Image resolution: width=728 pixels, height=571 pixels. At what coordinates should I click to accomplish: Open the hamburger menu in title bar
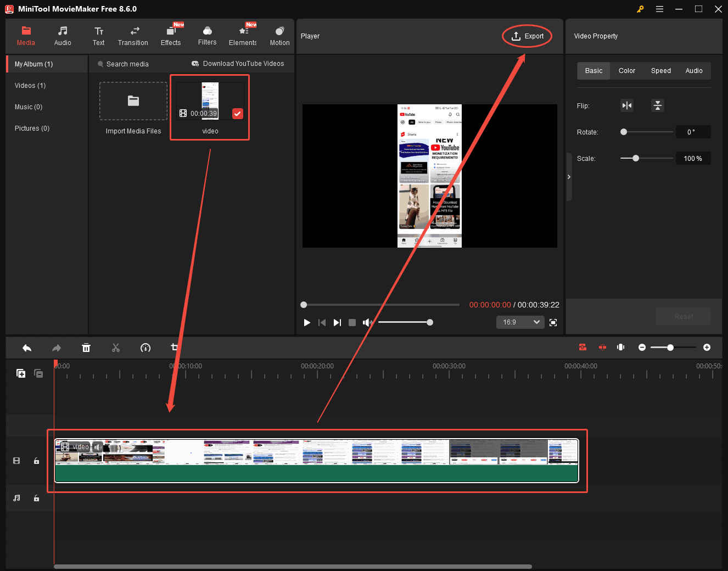point(659,9)
